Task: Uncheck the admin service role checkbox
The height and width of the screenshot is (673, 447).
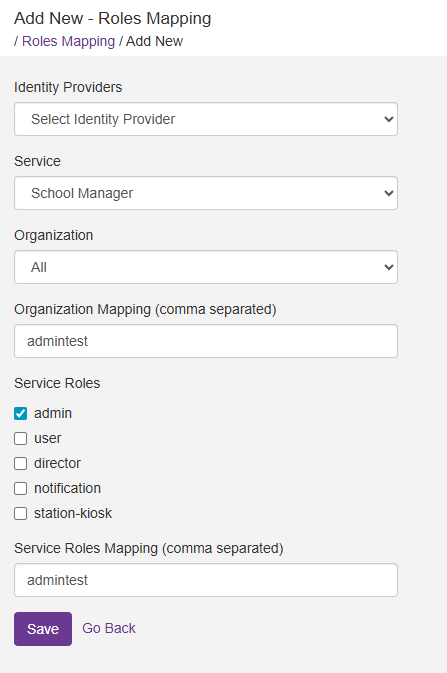Action: coord(21,413)
